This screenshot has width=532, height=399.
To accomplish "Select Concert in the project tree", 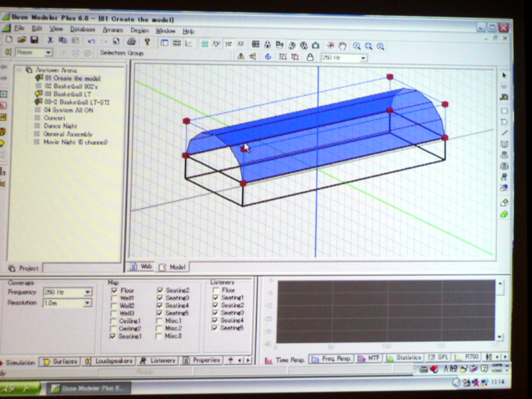I will [x=54, y=118].
